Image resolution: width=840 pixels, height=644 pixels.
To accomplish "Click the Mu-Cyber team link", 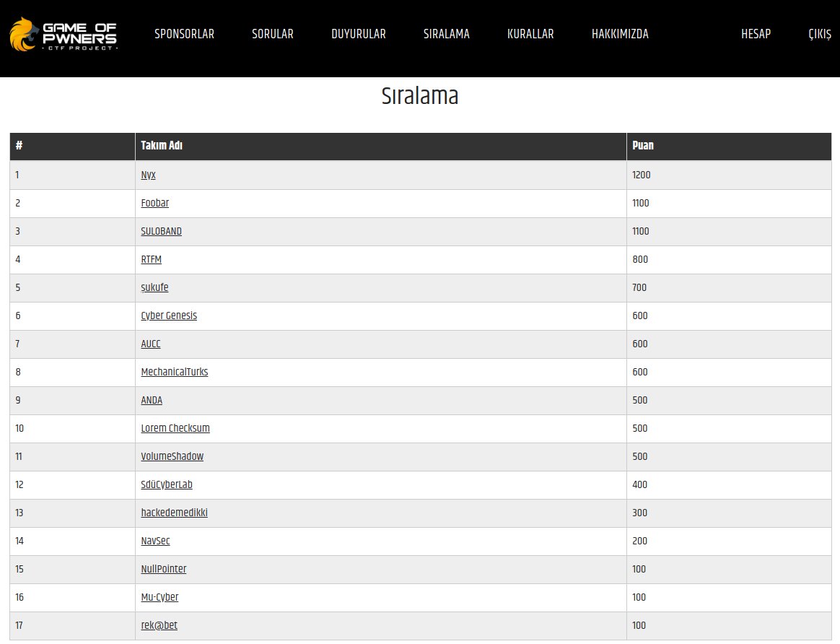I will click(159, 597).
